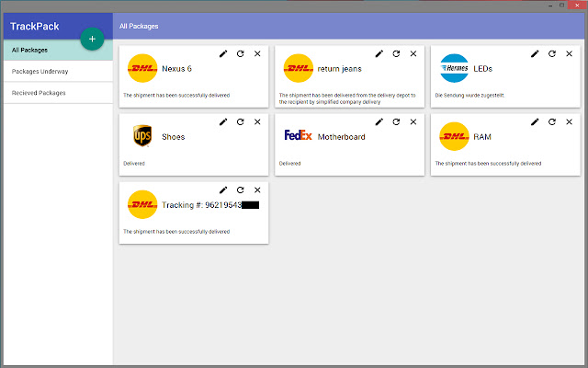This screenshot has height=368, width=588.
Task: Delete the RAM package card
Action: coord(569,121)
